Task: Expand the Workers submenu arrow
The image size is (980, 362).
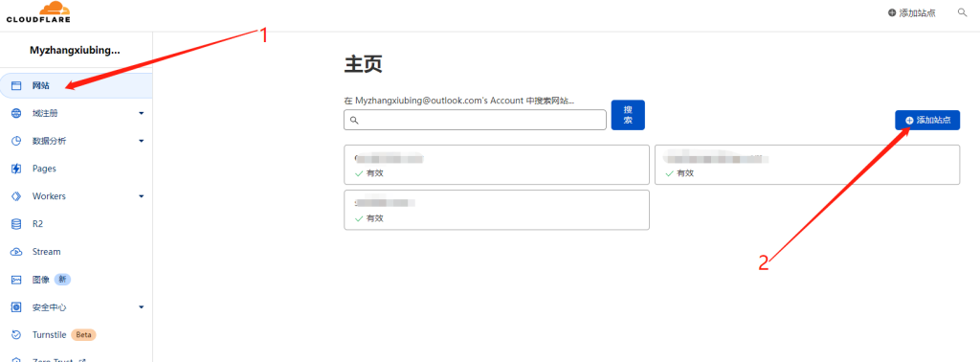Action: click(142, 196)
